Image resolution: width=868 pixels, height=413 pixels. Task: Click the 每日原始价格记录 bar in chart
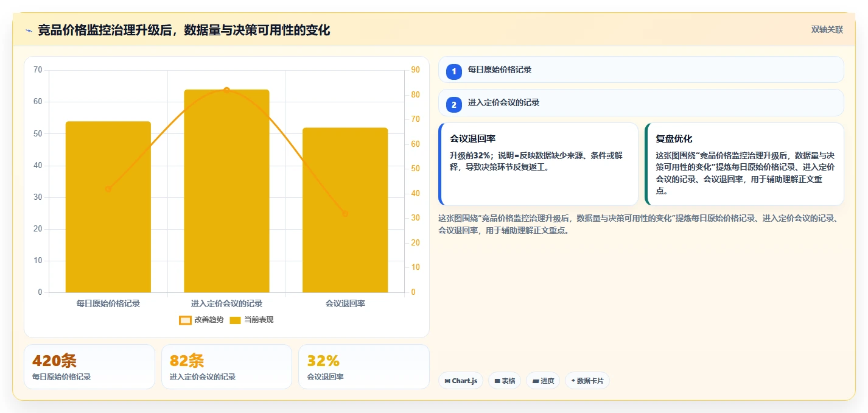tap(108, 207)
